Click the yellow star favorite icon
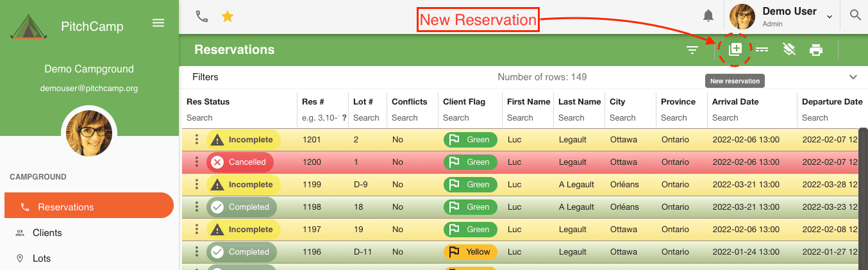868x270 pixels. point(228,17)
